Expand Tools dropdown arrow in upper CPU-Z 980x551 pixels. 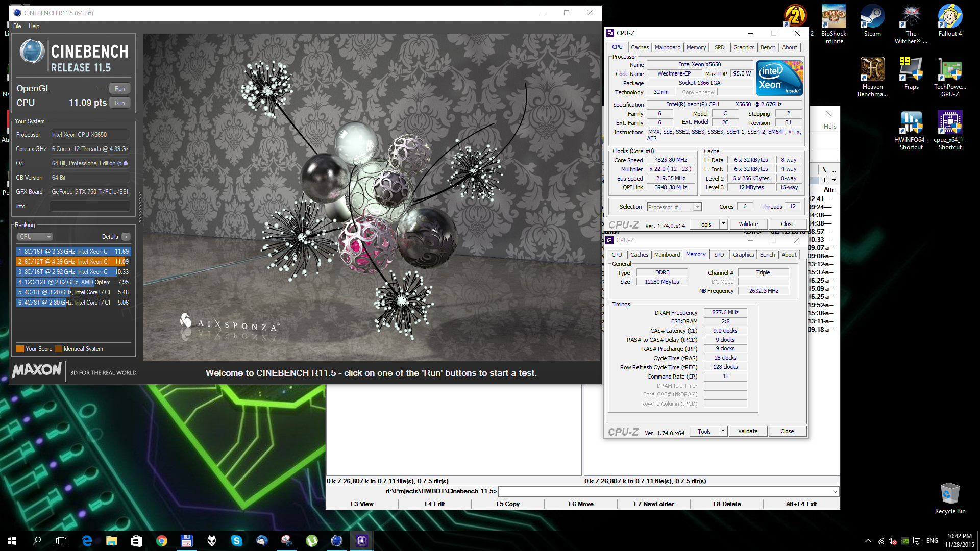[x=723, y=224]
